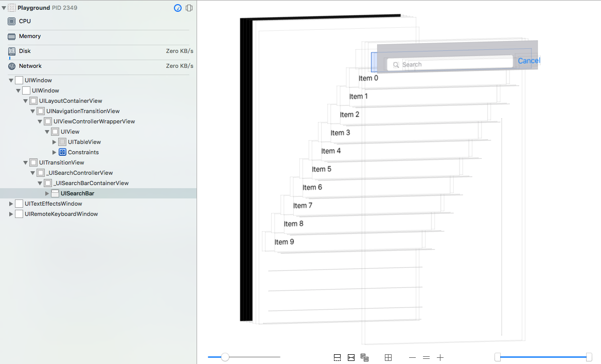Expand the UITableView node
The width and height of the screenshot is (601, 364).
[54, 142]
